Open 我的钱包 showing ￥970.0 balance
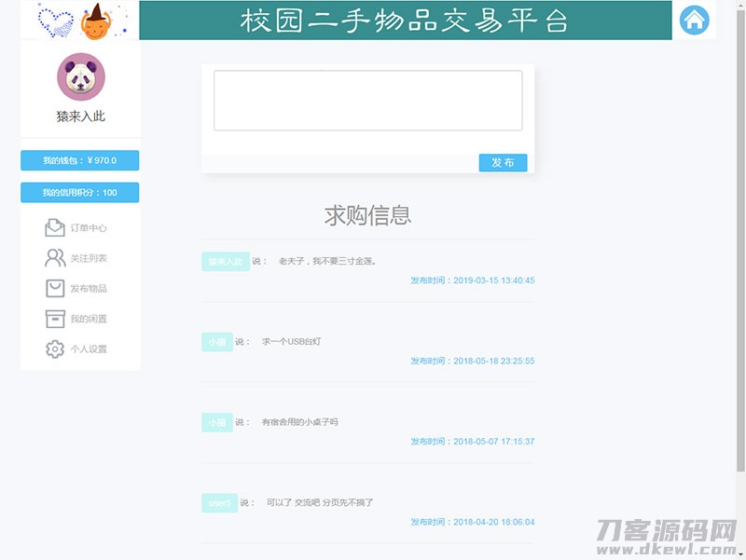Viewport: 746px width, 560px height. click(78, 159)
